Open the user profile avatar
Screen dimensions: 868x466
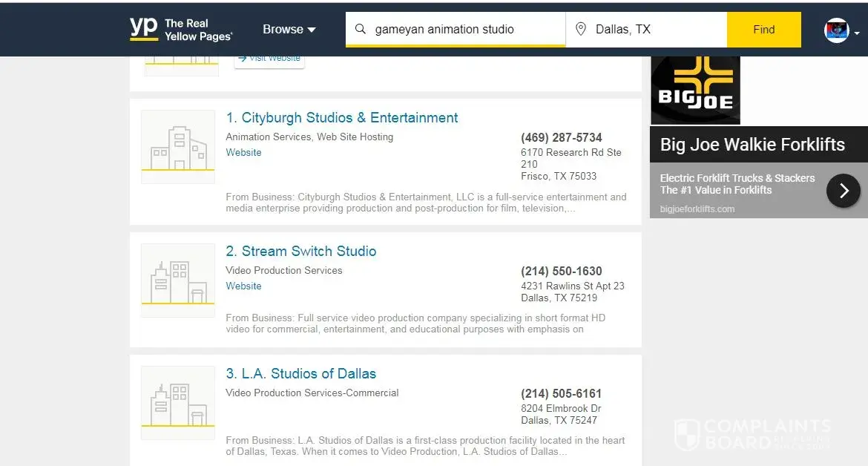click(836, 30)
